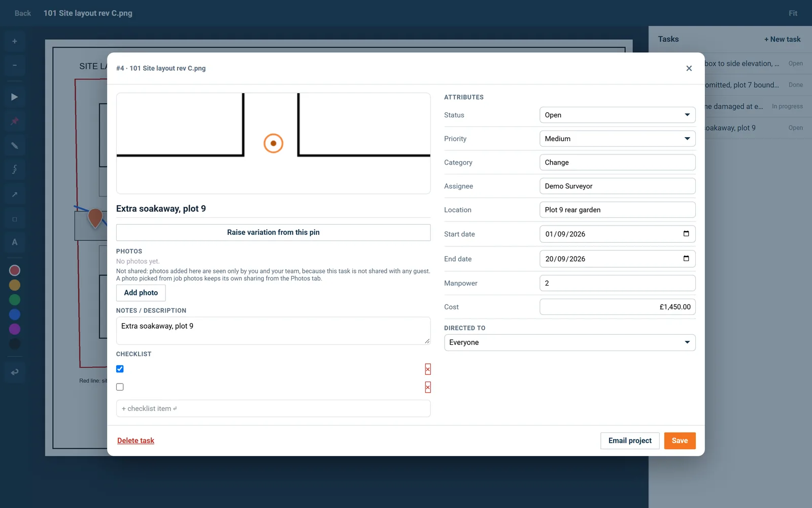Click Fit in the top bar

793,13
